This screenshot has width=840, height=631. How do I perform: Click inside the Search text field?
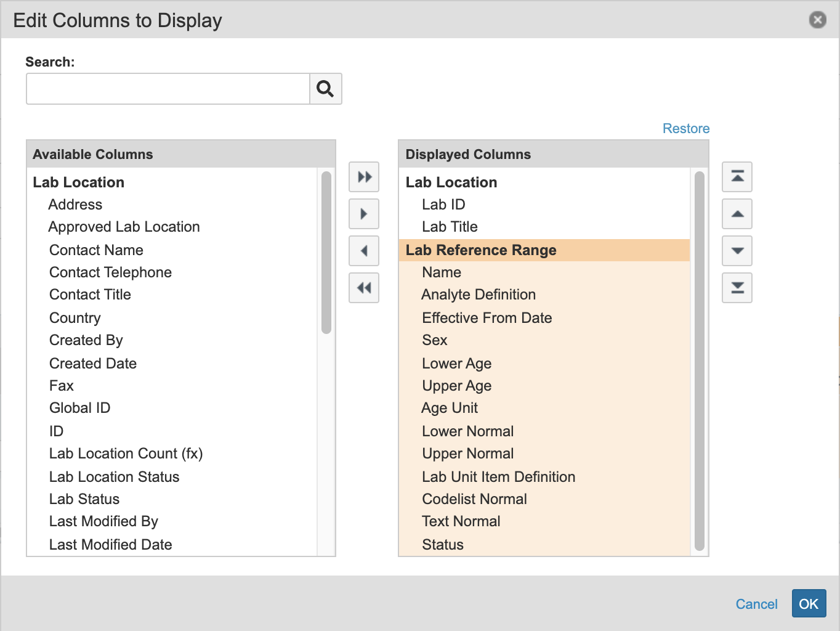168,89
